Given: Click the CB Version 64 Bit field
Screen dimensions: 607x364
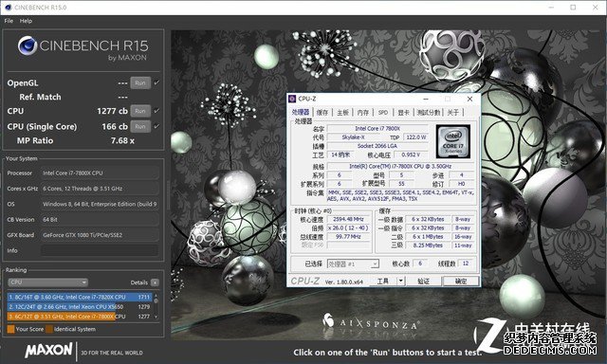Looking at the screenshot, I should pos(100,220).
